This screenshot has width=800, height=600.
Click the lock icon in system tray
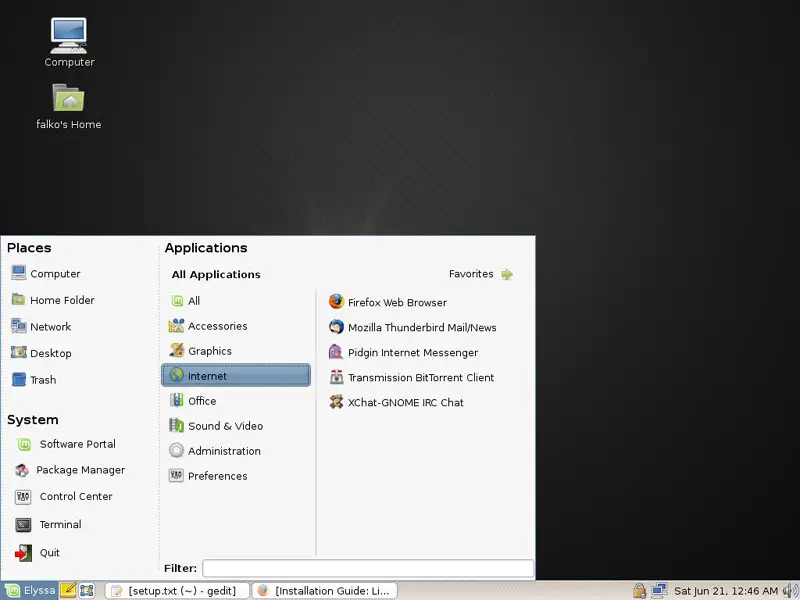(639, 591)
